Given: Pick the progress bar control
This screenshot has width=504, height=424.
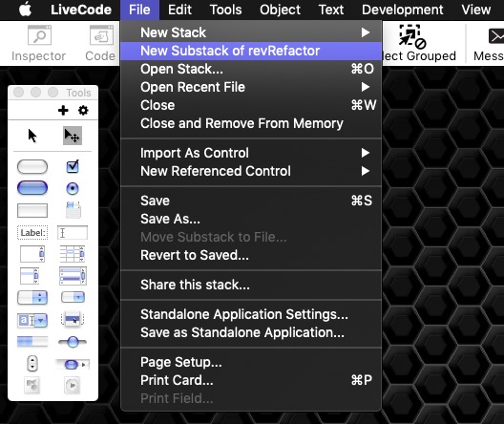Looking at the screenshot, I should (32, 341).
